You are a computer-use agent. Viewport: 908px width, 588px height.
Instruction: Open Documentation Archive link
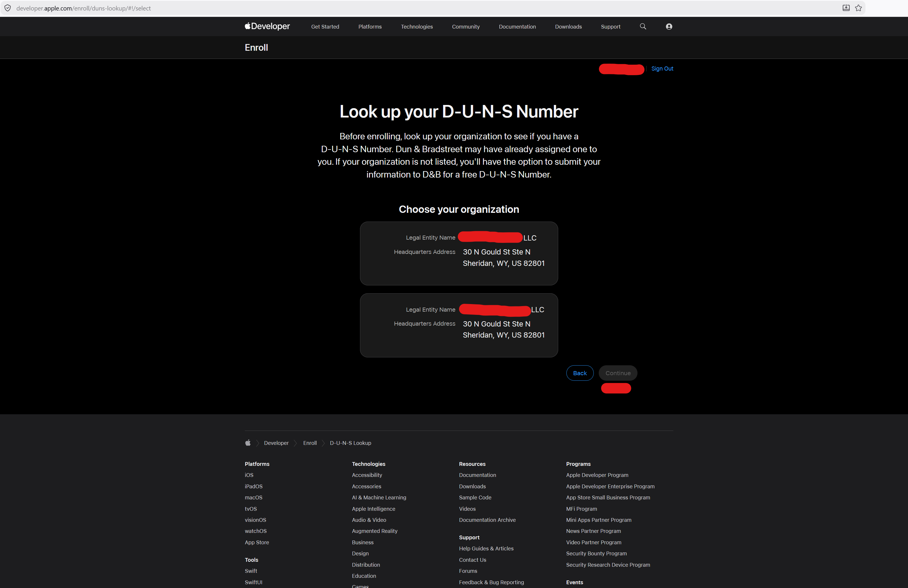point(487,520)
